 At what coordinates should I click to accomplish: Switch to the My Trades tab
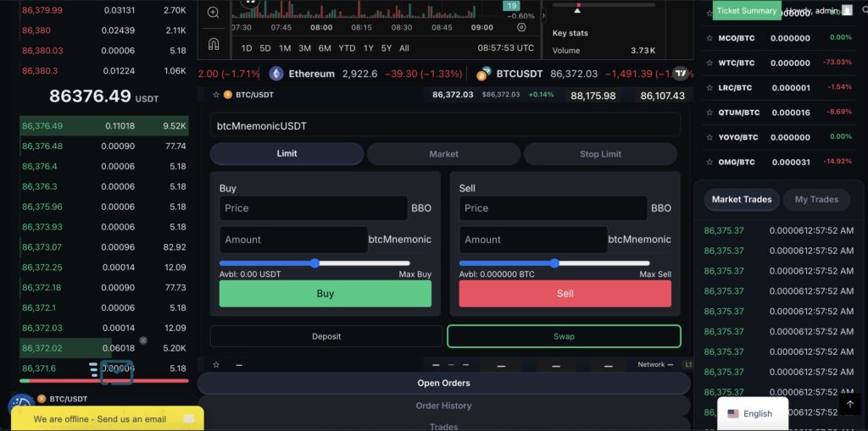click(815, 200)
